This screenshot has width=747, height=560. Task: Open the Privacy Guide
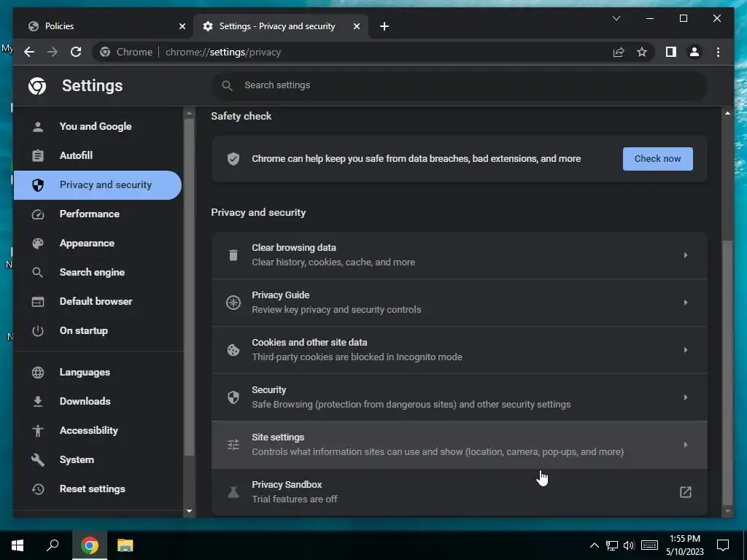[460, 303]
